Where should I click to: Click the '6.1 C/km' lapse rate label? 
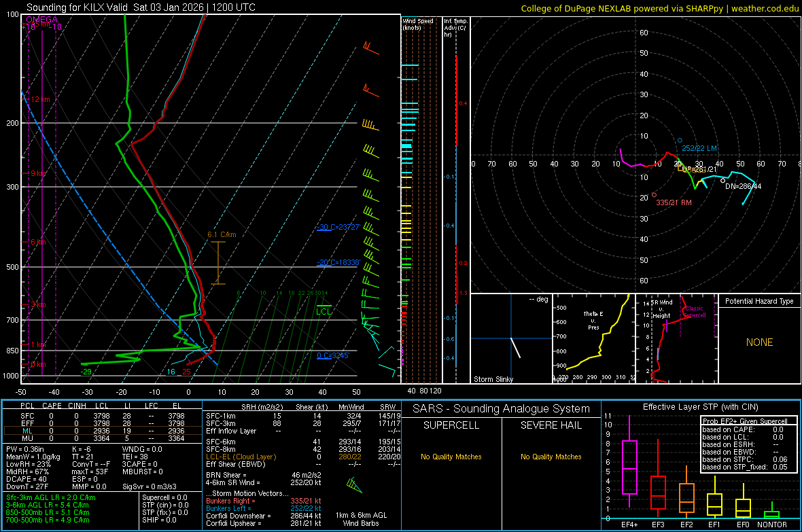coord(222,235)
